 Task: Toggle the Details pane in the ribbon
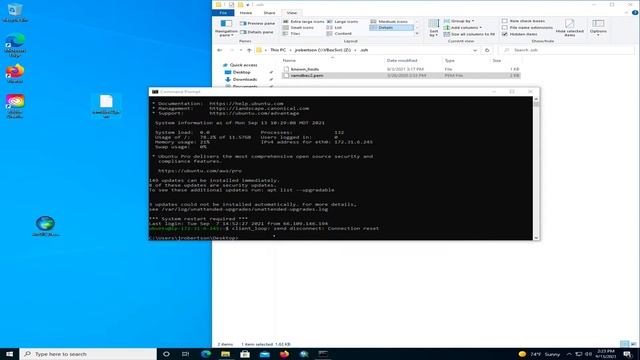257,32
